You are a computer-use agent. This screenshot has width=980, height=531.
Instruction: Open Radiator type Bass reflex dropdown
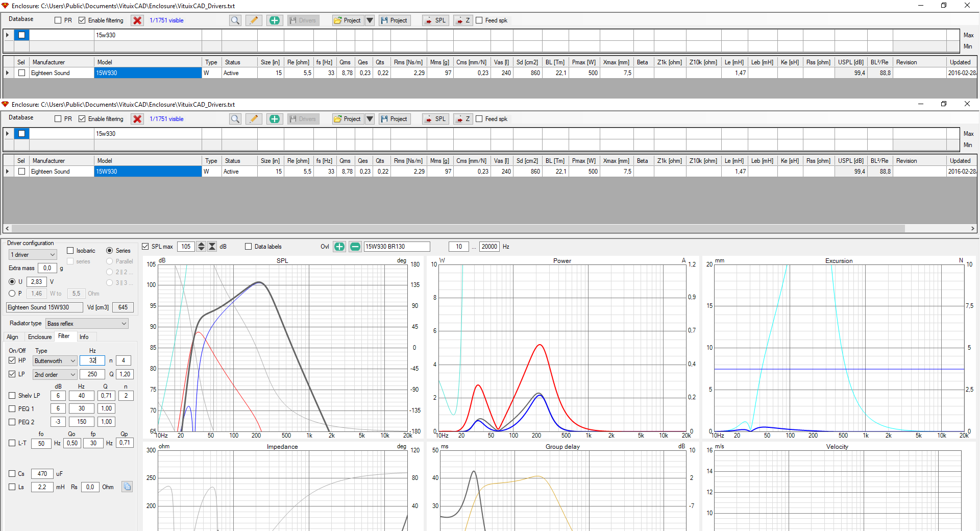pyautogui.click(x=87, y=324)
